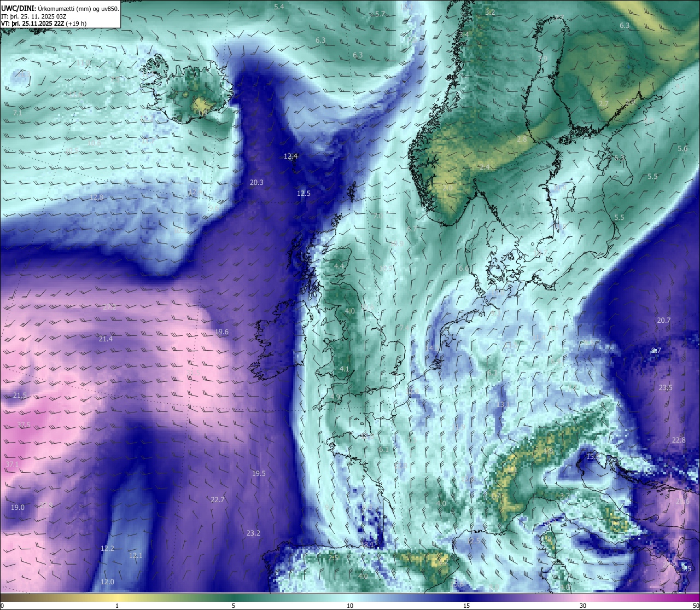The height and width of the screenshot is (610, 700).
Task: Click the map value 12.4 north of Scotland
Action: point(290,156)
